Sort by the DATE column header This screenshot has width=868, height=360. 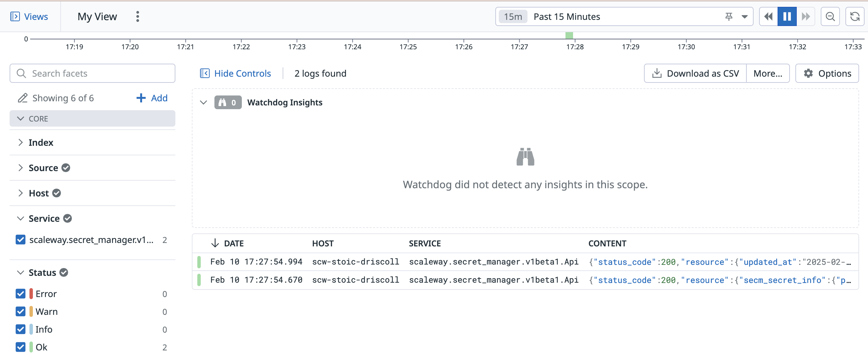[234, 243]
